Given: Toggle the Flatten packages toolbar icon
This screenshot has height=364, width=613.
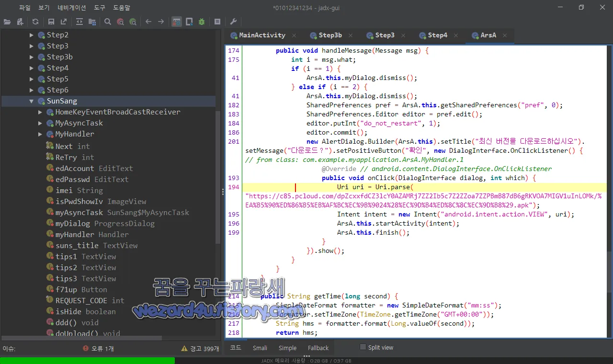Looking at the screenshot, I should tap(92, 22).
